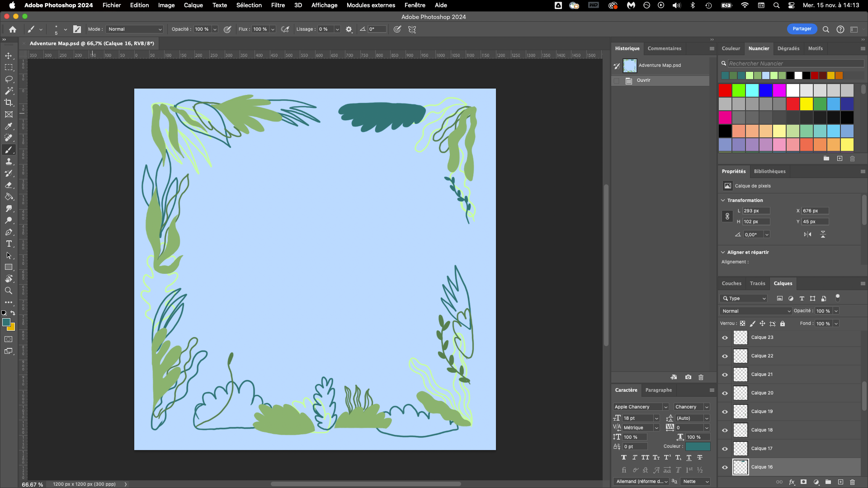The image size is (868, 488).
Task: Select the Clone Stamp tool
Action: 9,161
